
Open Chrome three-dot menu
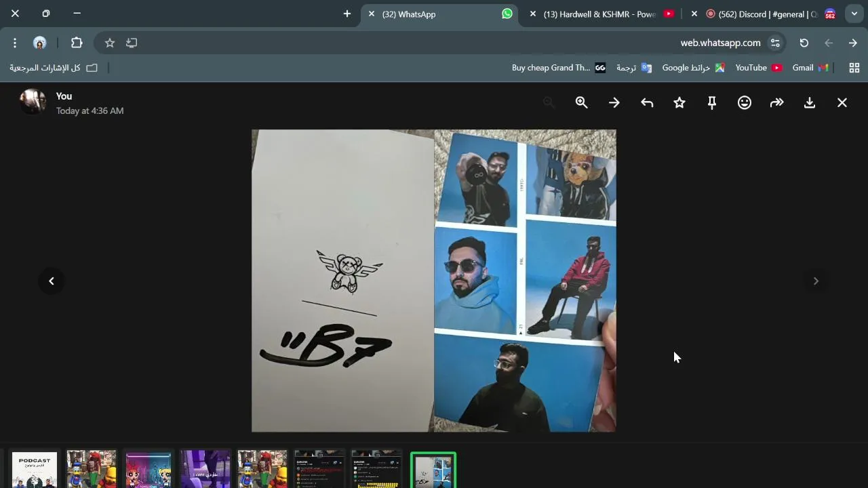pyautogui.click(x=15, y=43)
